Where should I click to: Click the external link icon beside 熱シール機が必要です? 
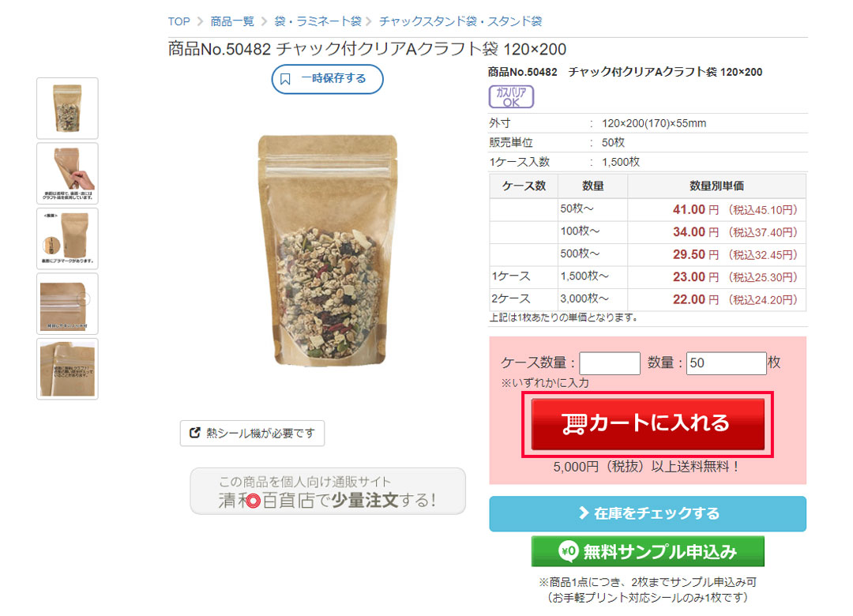coord(194,433)
